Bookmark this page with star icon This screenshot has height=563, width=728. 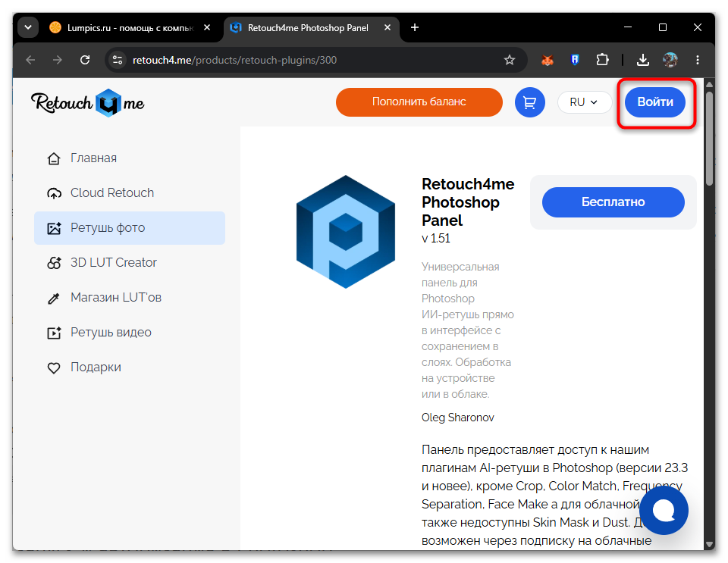point(510,60)
